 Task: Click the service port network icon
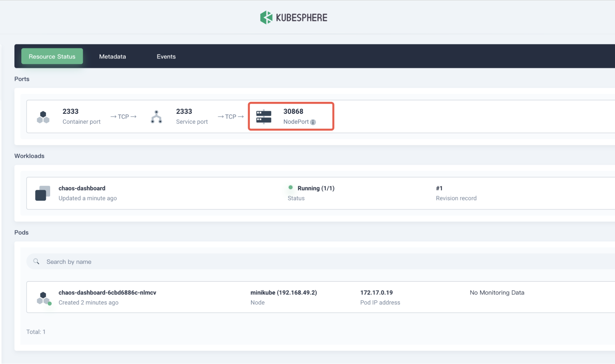click(x=156, y=117)
